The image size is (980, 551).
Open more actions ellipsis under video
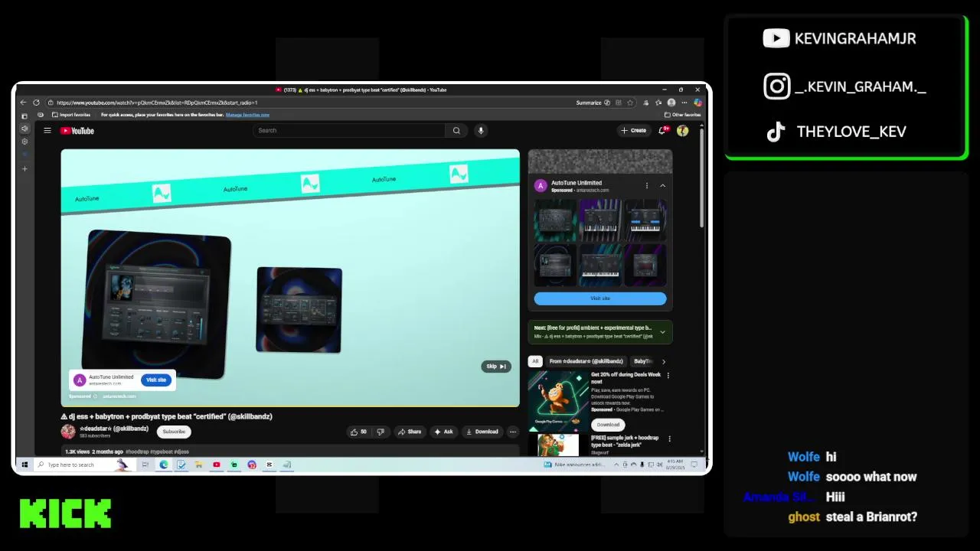pyautogui.click(x=513, y=432)
